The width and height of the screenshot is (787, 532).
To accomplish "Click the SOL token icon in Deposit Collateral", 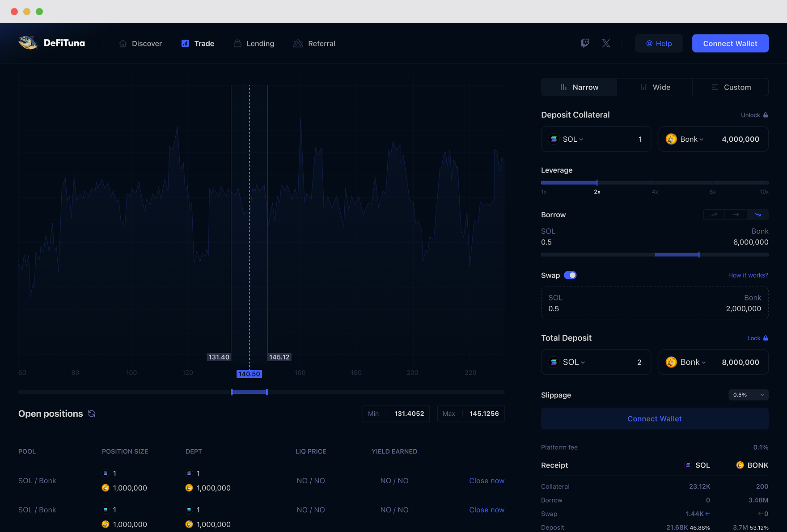I will point(554,139).
